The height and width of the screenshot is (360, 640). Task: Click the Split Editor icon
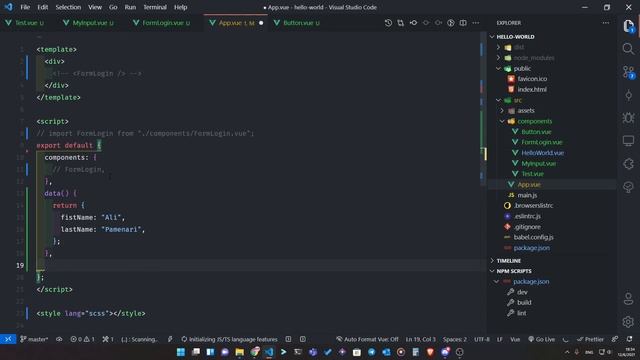click(x=463, y=23)
